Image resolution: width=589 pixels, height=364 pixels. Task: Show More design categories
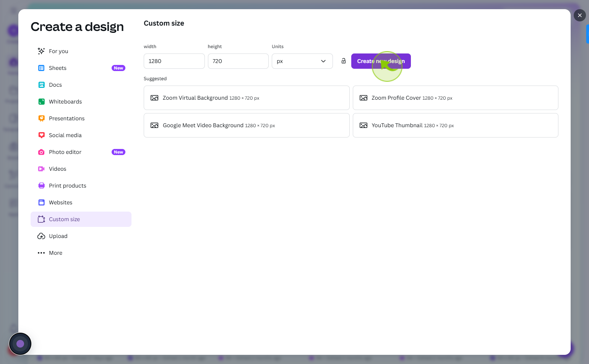tap(81, 253)
